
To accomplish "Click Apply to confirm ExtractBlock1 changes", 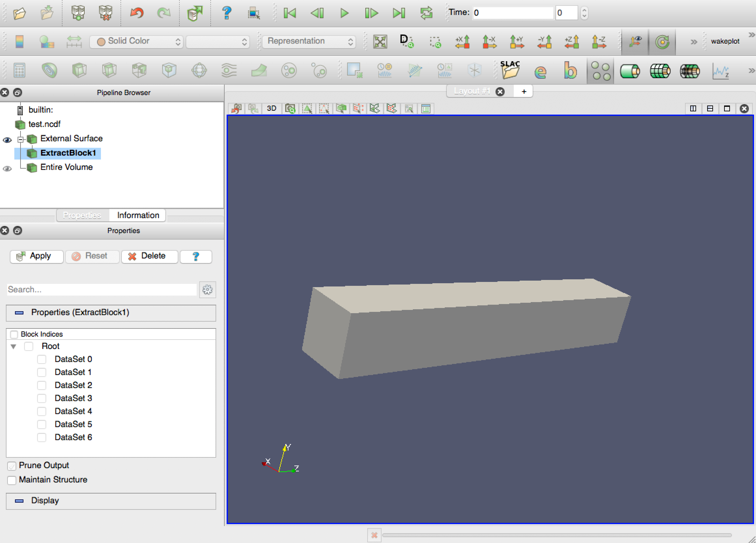I will click(x=34, y=255).
